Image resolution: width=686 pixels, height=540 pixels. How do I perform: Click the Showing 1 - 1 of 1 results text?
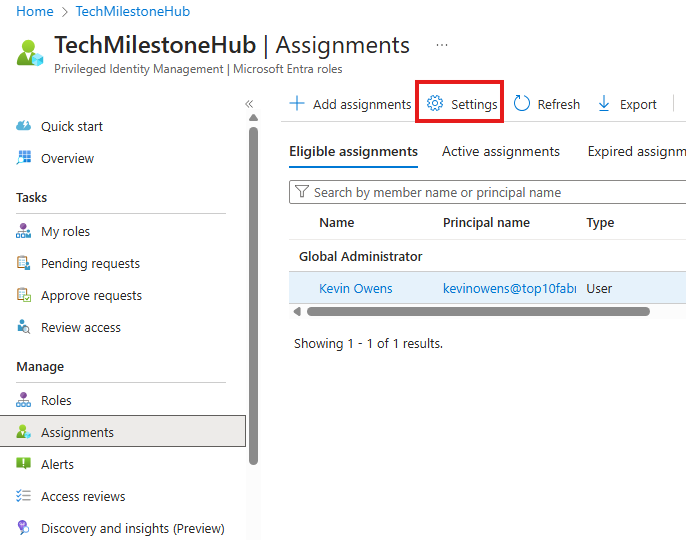coord(368,344)
